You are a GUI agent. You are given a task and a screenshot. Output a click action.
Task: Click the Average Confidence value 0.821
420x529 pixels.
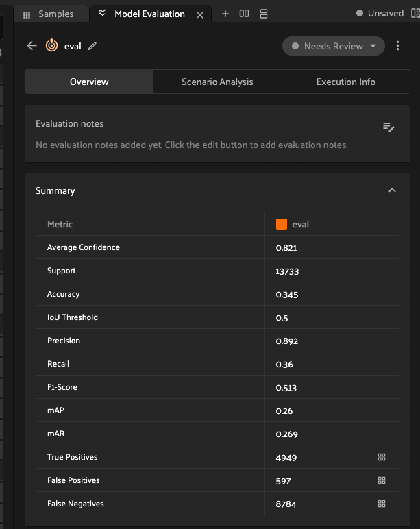tap(286, 248)
